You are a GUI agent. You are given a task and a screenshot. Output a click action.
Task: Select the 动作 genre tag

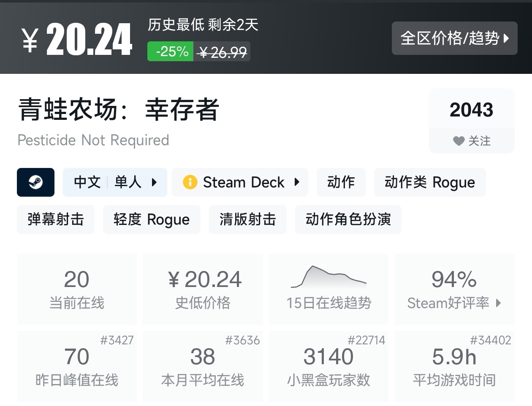point(341,182)
